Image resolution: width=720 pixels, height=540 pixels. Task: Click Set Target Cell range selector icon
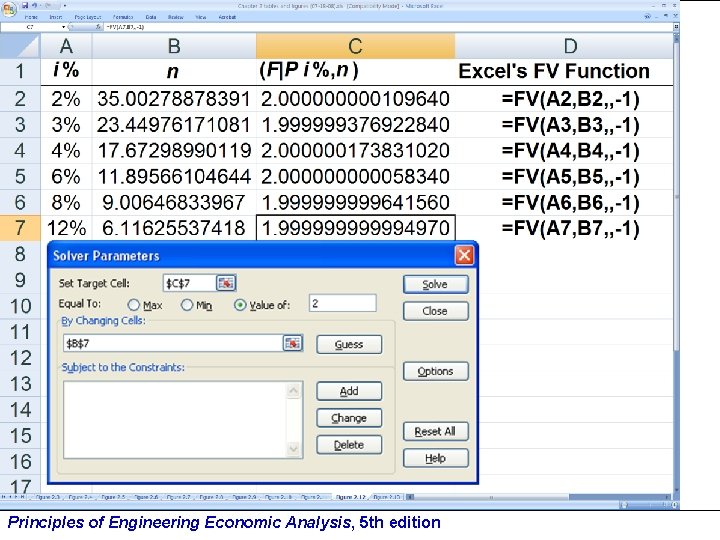226,283
